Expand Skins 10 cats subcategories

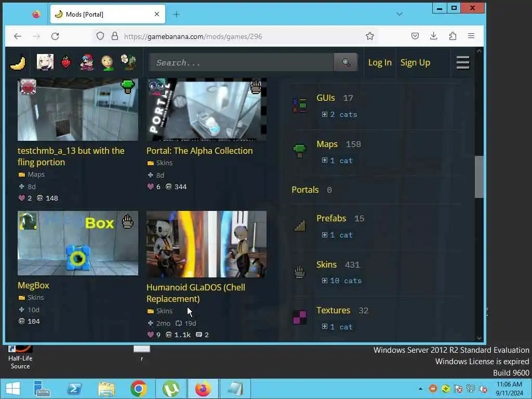point(342,281)
